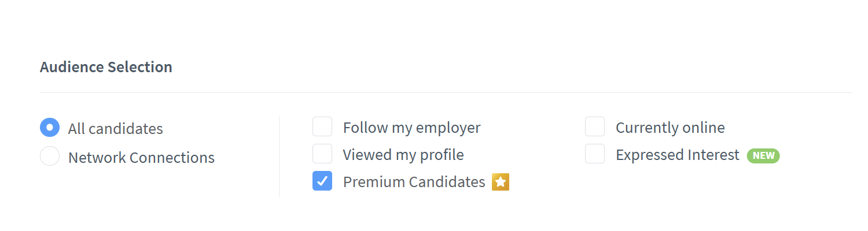Click the "Follow my employer" label text
868x231 pixels.
[x=411, y=127]
